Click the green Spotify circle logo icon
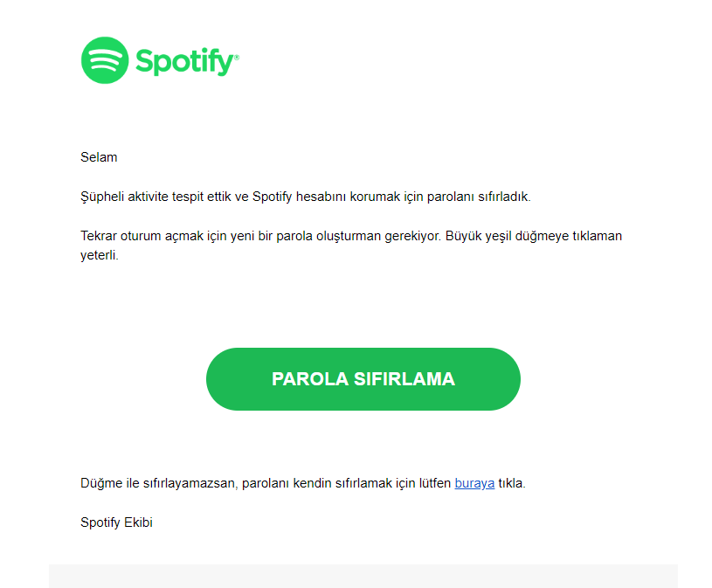 [x=104, y=60]
